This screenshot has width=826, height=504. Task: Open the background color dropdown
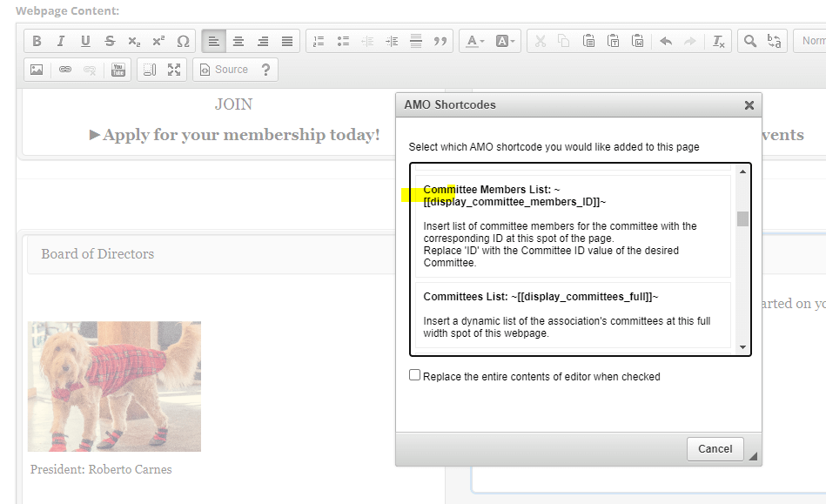506,41
